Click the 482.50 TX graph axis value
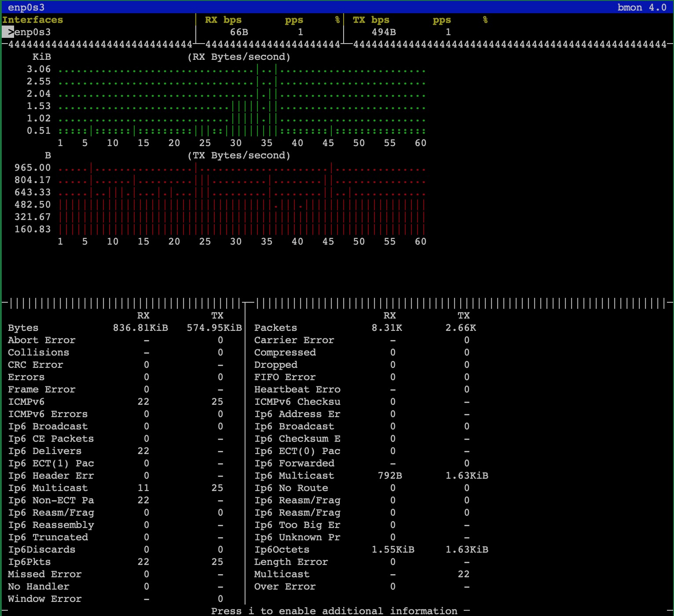Viewport: 674px width, 616px height. tap(33, 205)
